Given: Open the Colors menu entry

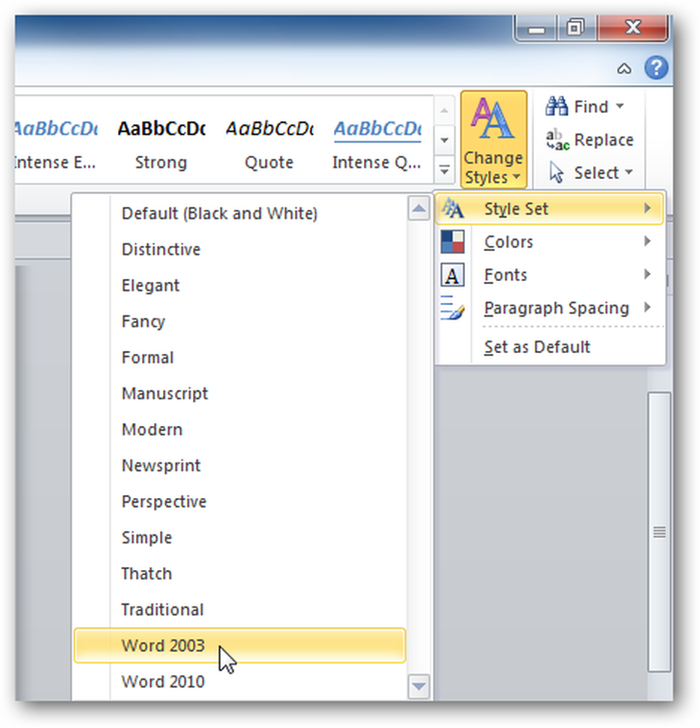Looking at the screenshot, I should point(550,242).
